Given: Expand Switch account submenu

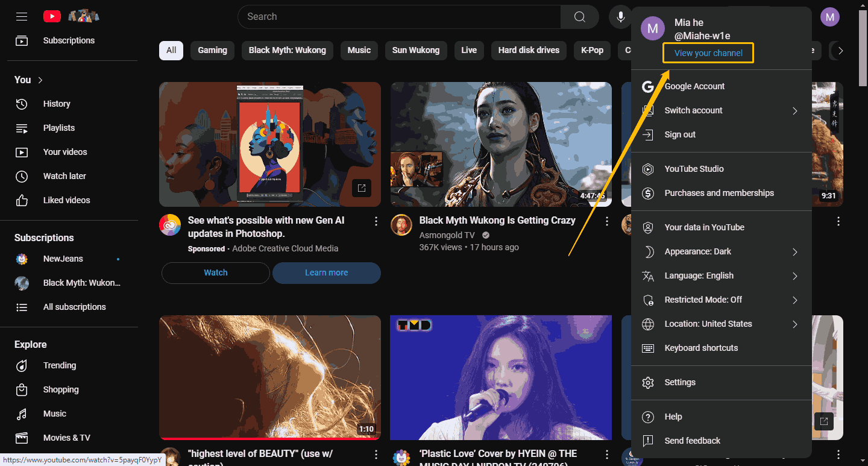Looking at the screenshot, I should (722, 110).
